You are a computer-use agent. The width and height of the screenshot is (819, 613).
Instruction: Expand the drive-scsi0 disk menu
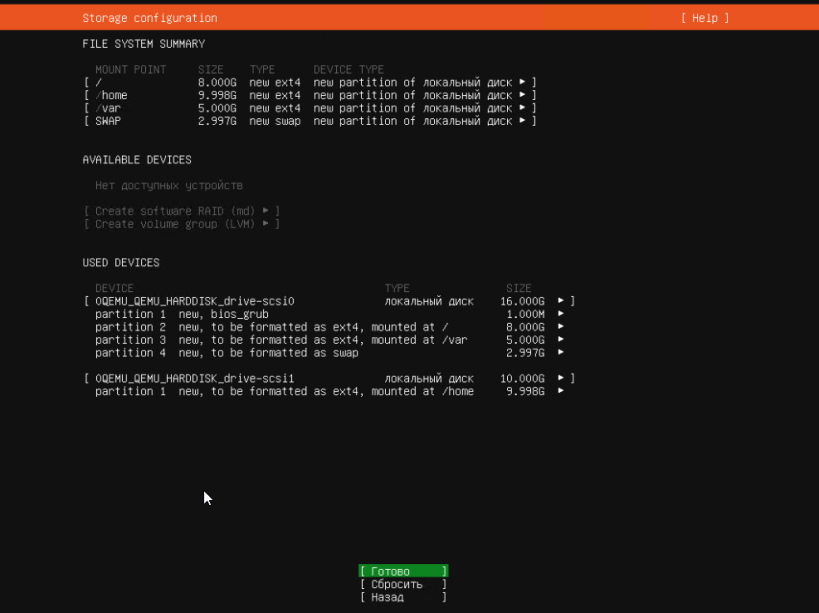[329, 301]
